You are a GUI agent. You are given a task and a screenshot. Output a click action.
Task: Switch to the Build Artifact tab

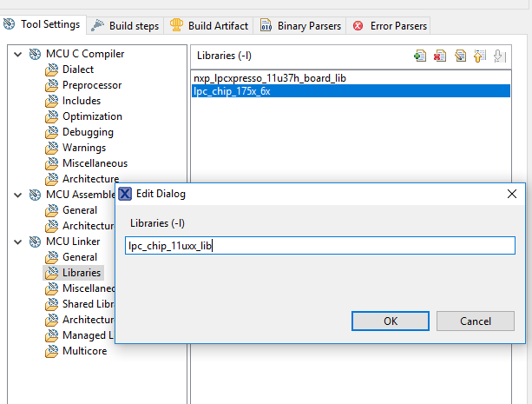pos(208,26)
